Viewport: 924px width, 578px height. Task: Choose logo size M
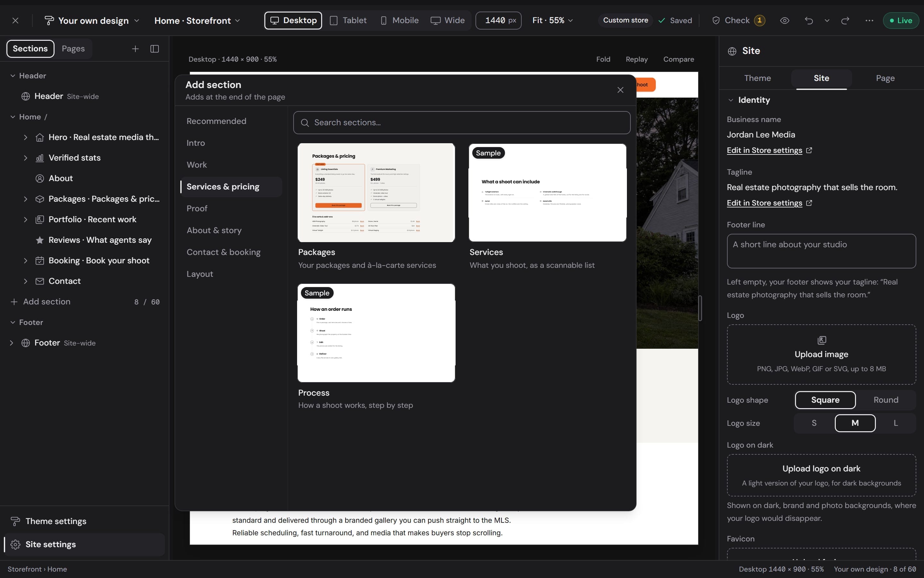(855, 423)
